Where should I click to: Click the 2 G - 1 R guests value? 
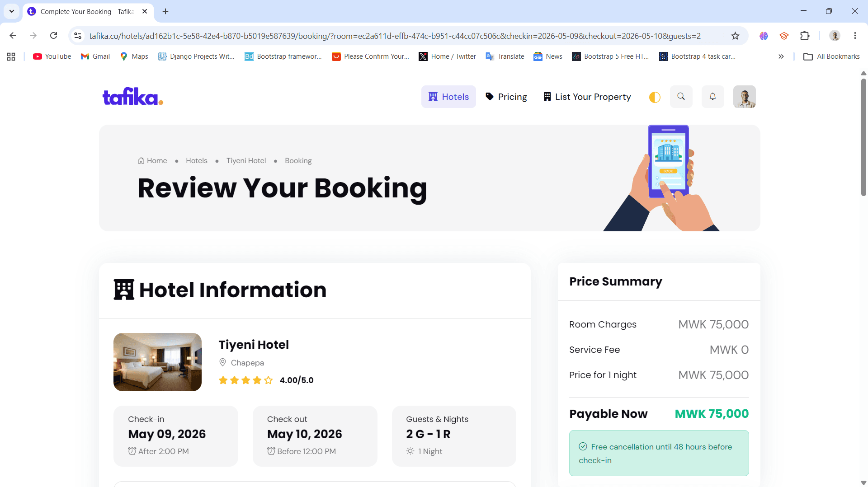point(428,434)
